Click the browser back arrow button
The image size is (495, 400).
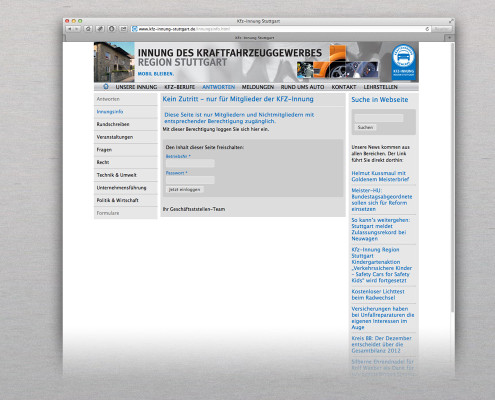[x=70, y=29]
